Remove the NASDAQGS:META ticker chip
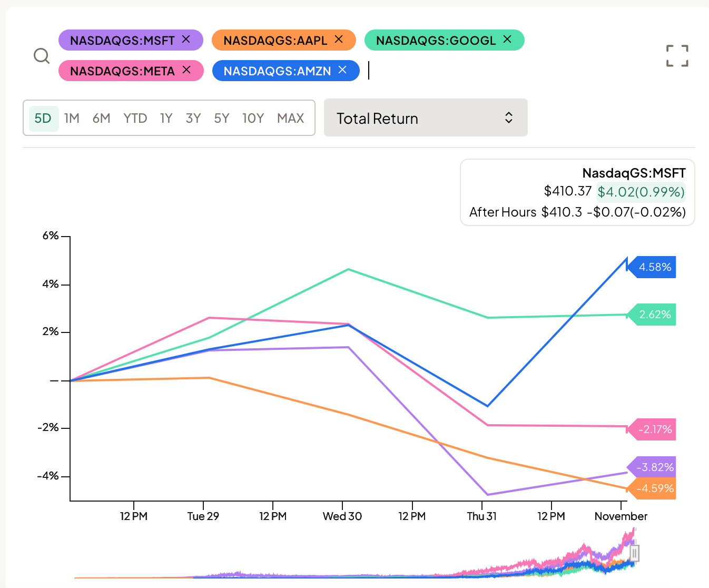Viewport: 709px width, 588px height. 186,70
